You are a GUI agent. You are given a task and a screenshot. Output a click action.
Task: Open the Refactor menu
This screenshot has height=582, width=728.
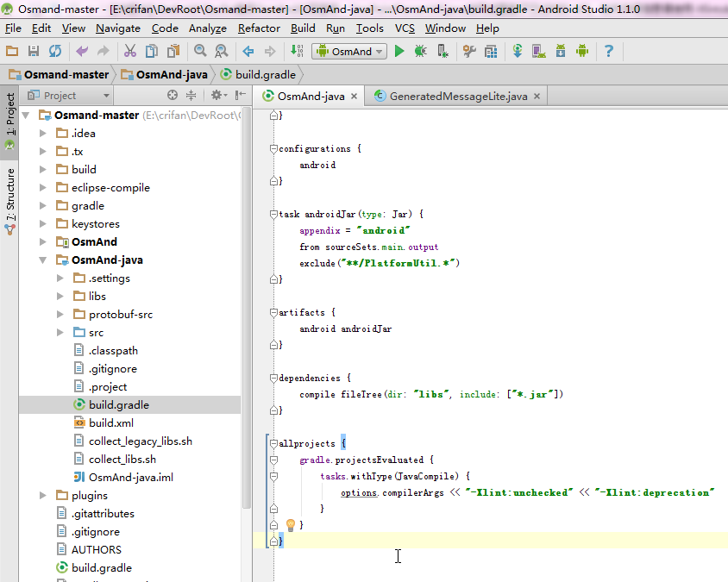point(259,28)
